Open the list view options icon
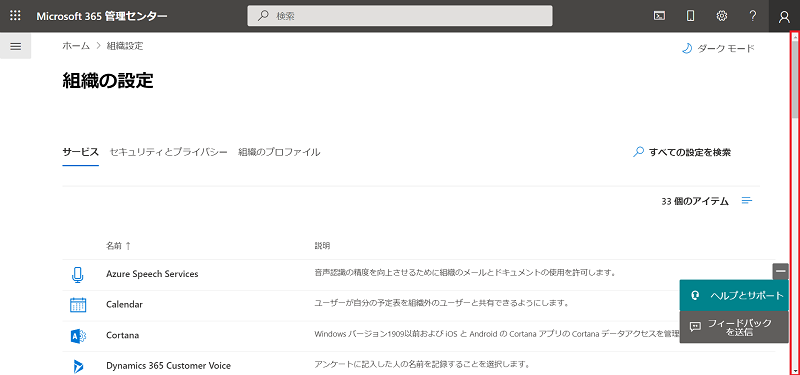 pyautogui.click(x=747, y=201)
